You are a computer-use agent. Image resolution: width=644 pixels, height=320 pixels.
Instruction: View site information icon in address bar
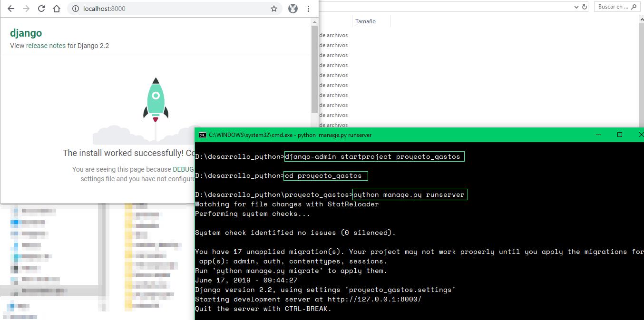(x=75, y=9)
